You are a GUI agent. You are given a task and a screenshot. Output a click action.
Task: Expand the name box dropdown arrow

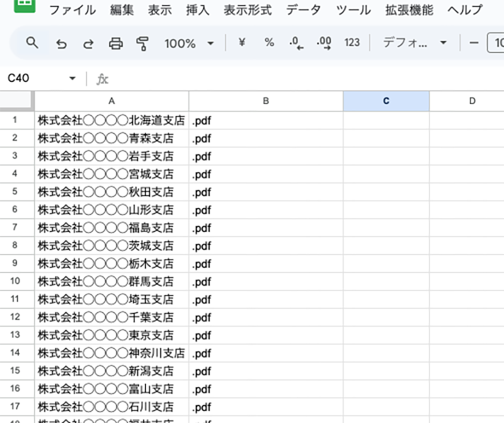click(x=72, y=79)
